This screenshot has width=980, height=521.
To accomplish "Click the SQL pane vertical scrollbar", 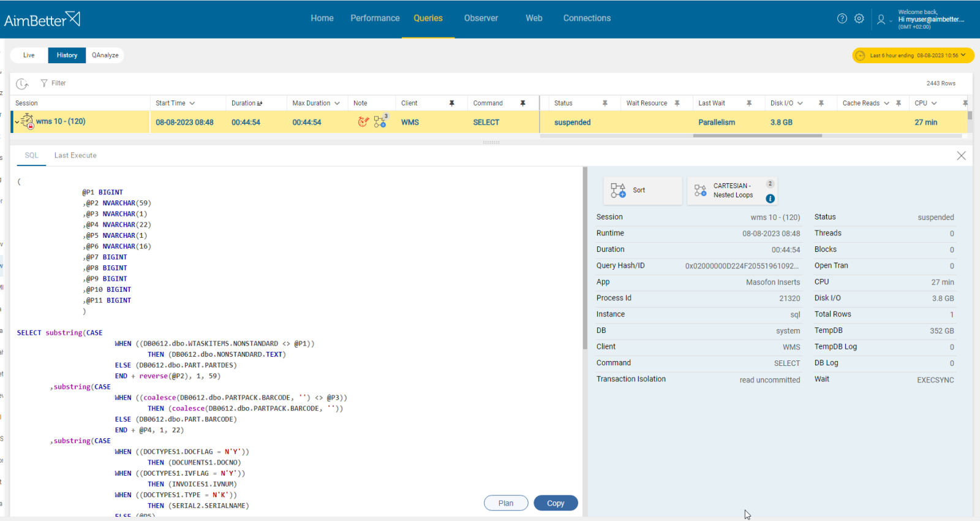I will tap(586, 257).
